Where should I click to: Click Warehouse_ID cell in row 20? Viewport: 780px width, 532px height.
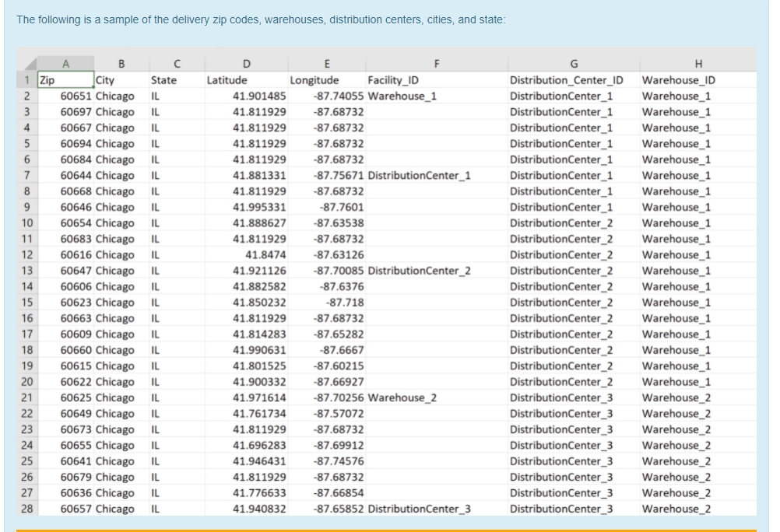pyautogui.click(x=698, y=382)
